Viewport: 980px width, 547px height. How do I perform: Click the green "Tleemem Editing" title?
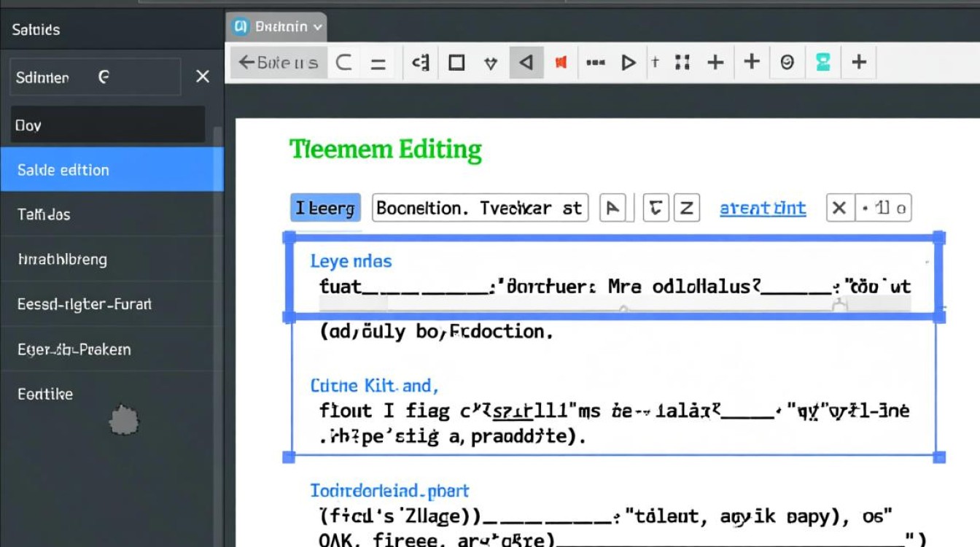coord(386,150)
